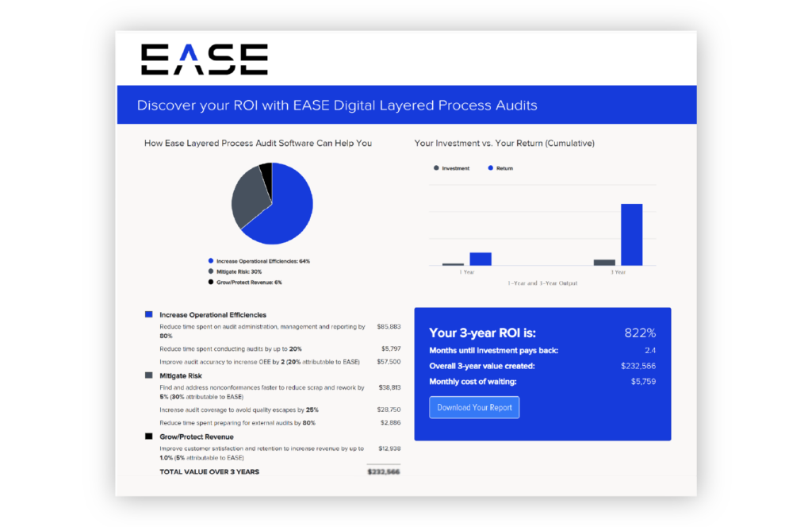The image size is (812, 527).
Task: Click gray square beside Mitigate Risk heading
Action: click(148, 375)
